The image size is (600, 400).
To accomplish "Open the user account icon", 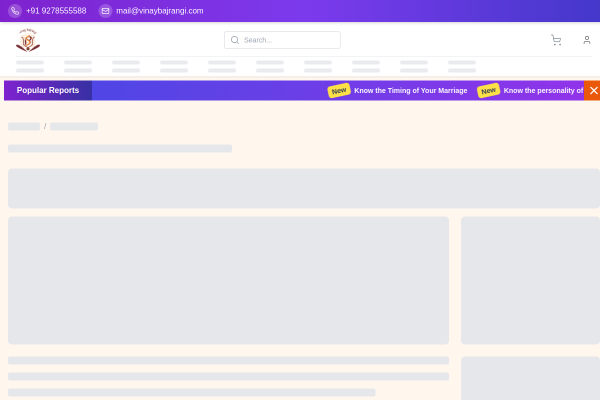I will [587, 40].
